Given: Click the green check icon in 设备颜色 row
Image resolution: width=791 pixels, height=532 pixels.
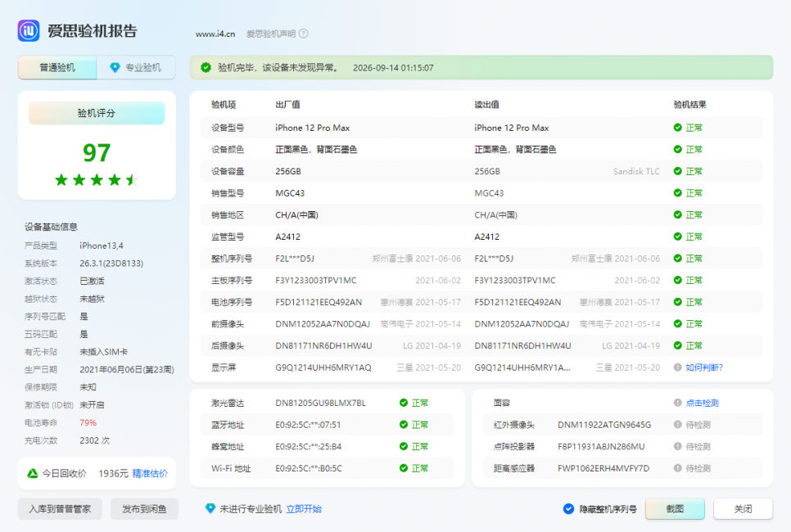Looking at the screenshot, I should [x=678, y=149].
